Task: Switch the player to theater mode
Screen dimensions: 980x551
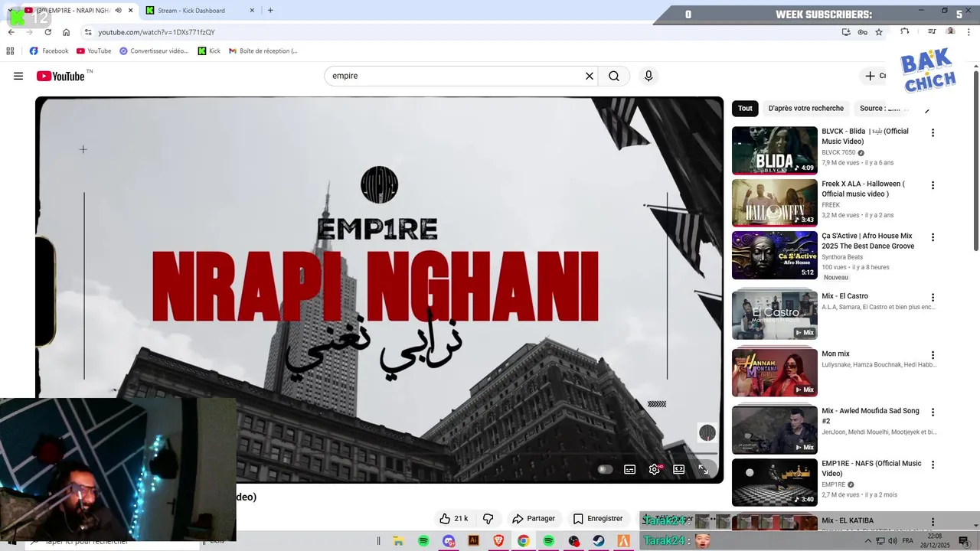Action: [x=679, y=469]
